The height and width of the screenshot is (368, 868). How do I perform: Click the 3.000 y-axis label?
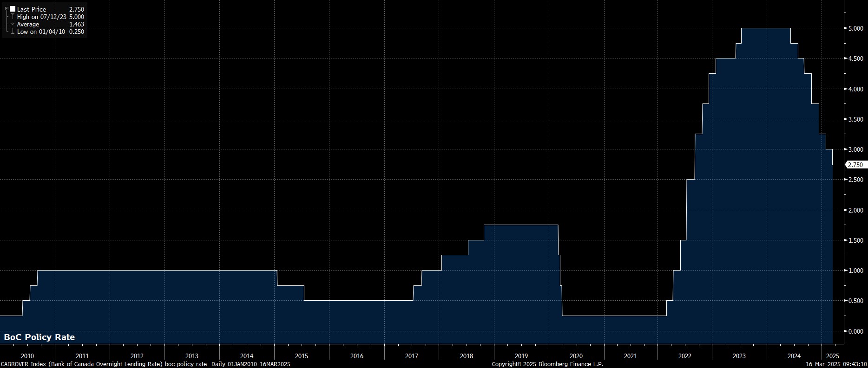pos(855,149)
